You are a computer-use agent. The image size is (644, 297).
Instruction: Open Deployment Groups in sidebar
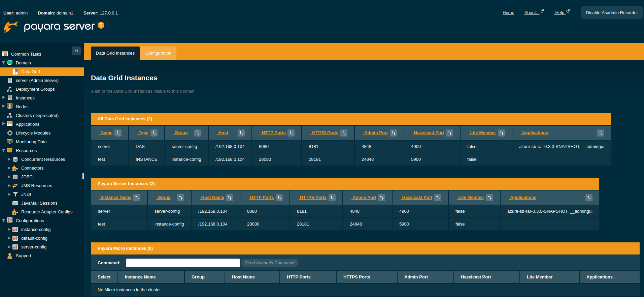coord(35,89)
